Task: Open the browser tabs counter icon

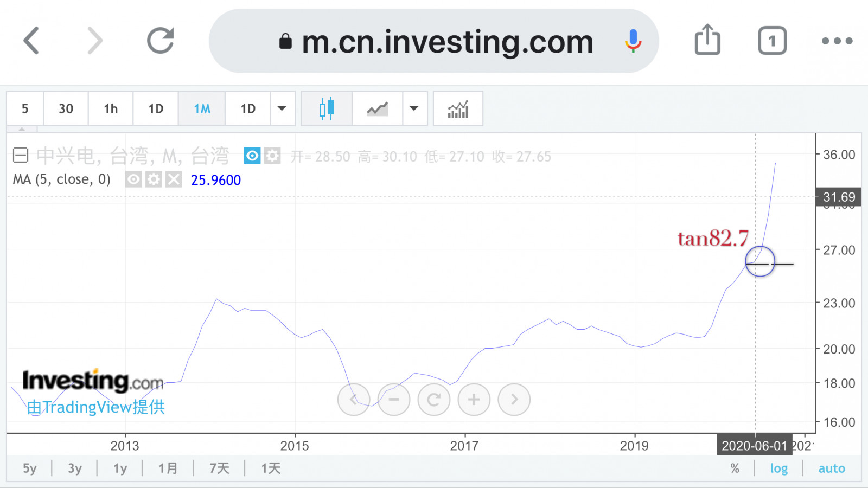Action: point(772,41)
